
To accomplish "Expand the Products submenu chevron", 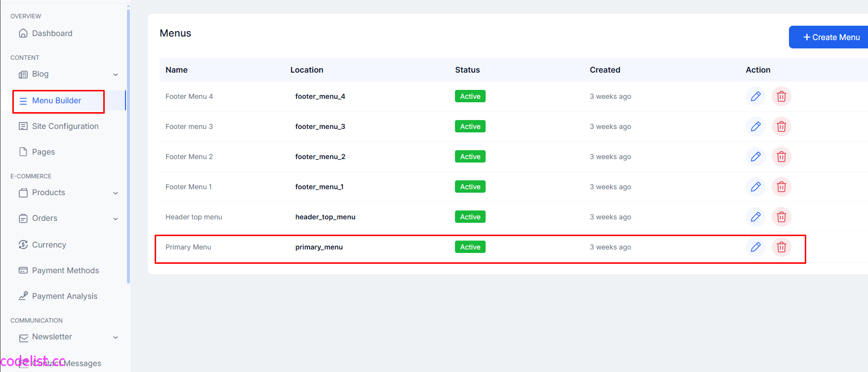I will tap(116, 193).
